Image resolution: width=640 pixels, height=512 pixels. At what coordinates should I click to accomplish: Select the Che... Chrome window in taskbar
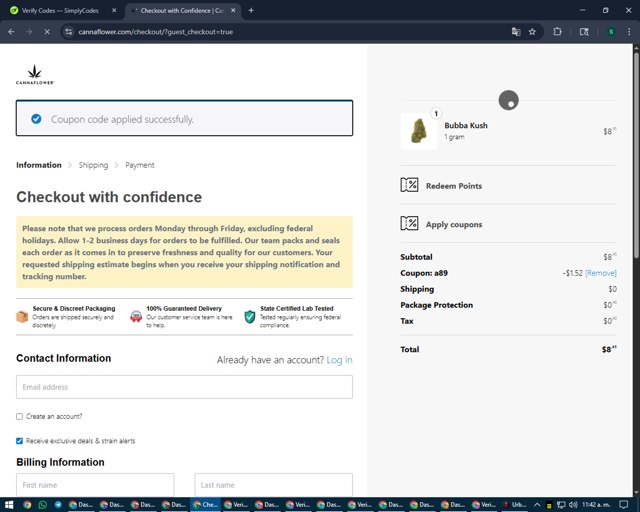click(x=205, y=505)
